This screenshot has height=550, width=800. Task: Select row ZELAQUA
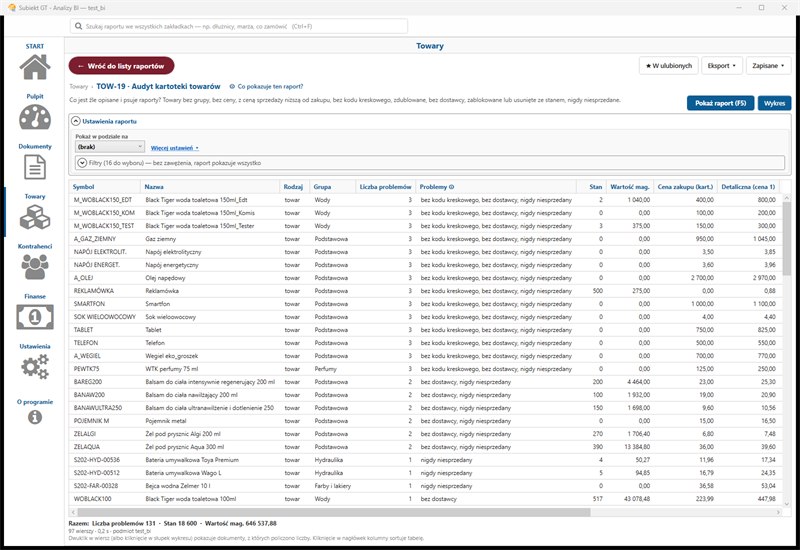pos(424,447)
